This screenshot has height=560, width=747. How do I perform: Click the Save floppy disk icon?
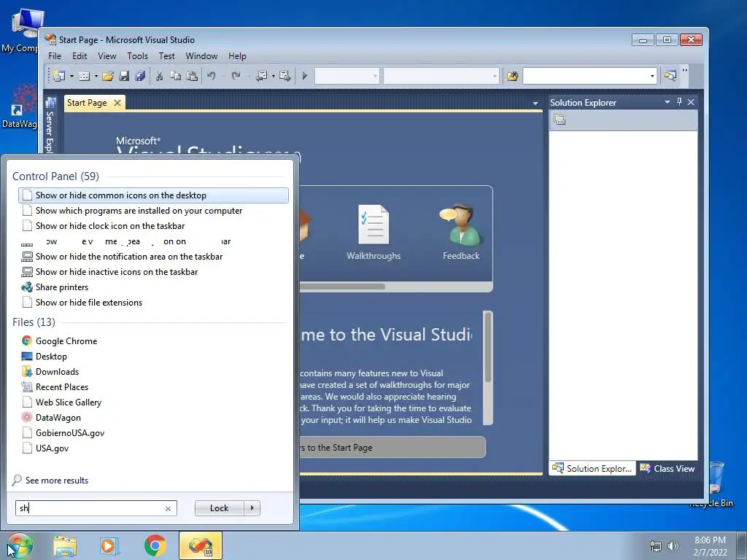(124, 76)
